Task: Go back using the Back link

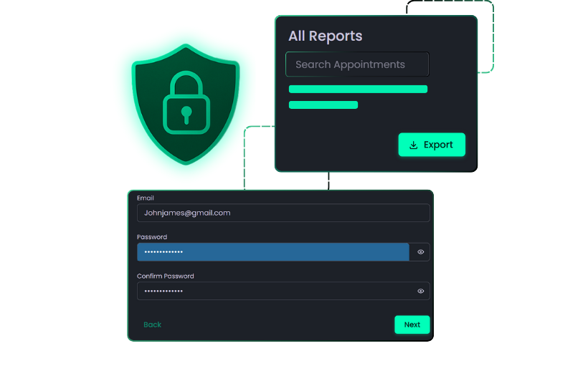Action: tap(152, 324)
